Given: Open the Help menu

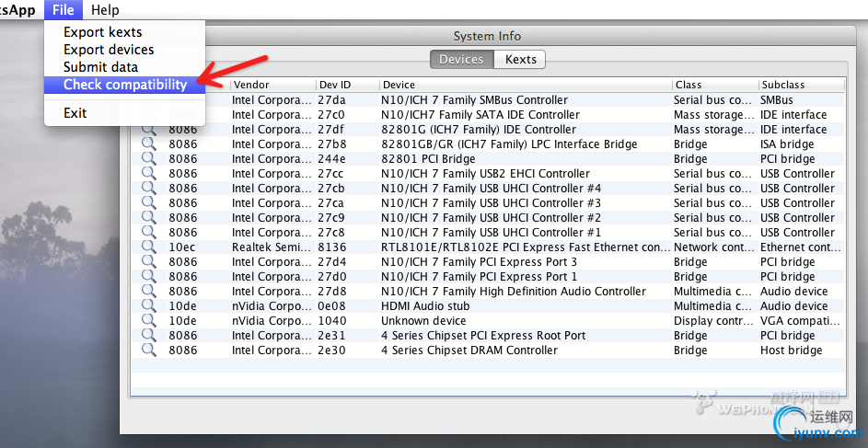Looking at the screenshot, I should coord(105,9).
